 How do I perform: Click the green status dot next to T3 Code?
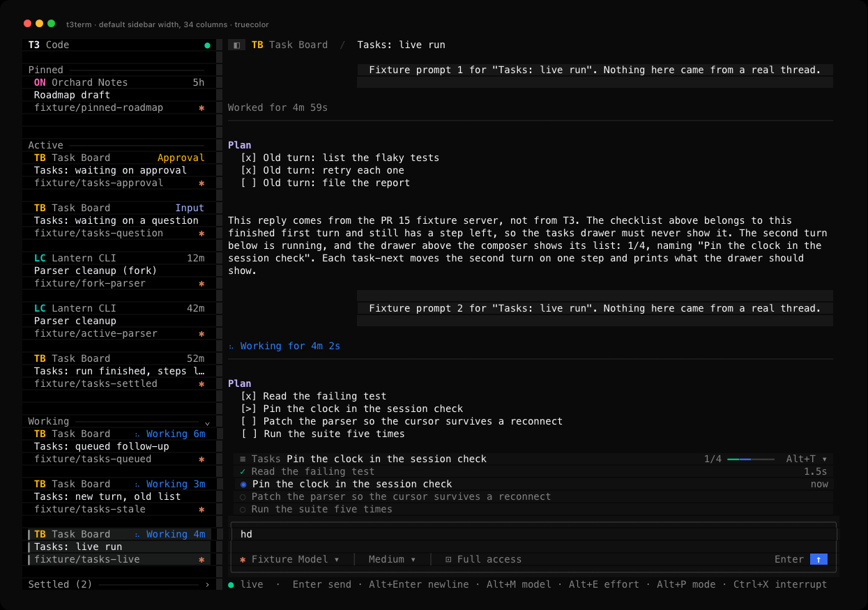point(207,45)
